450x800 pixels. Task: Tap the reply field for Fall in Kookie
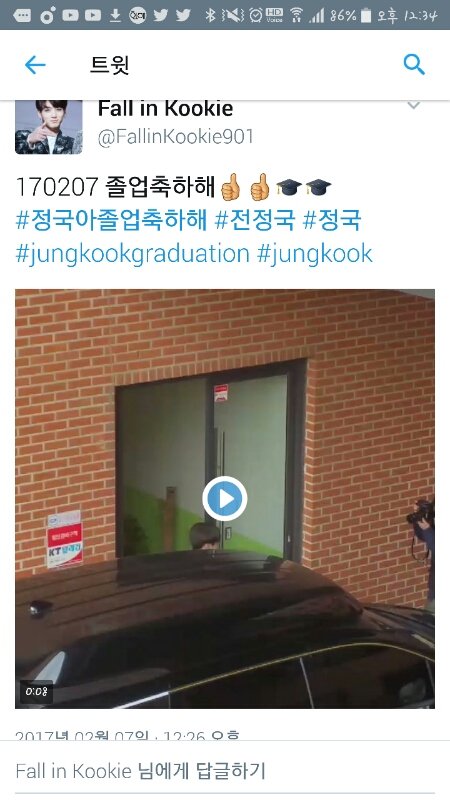(x=225, y=770)
